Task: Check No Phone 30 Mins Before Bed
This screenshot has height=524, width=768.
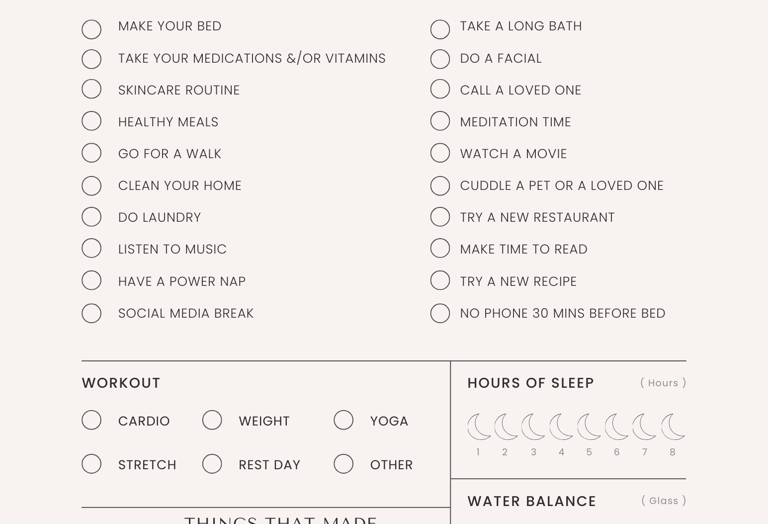Action: 440,313
